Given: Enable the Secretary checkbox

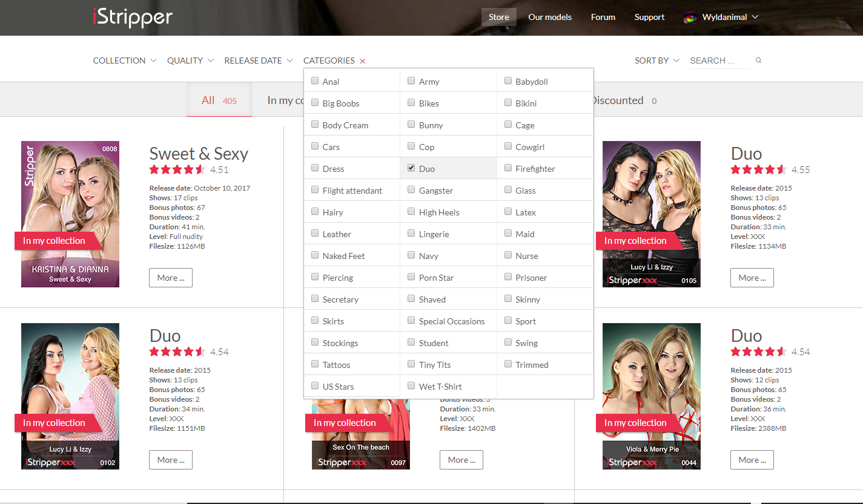Looking at the screenshot, I should coord(315,298).
